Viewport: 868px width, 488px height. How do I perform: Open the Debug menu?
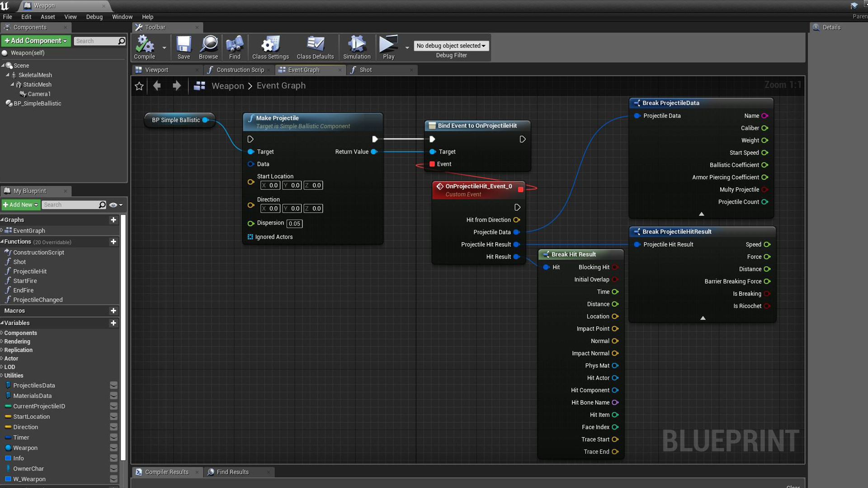click(x=94, y=17)
